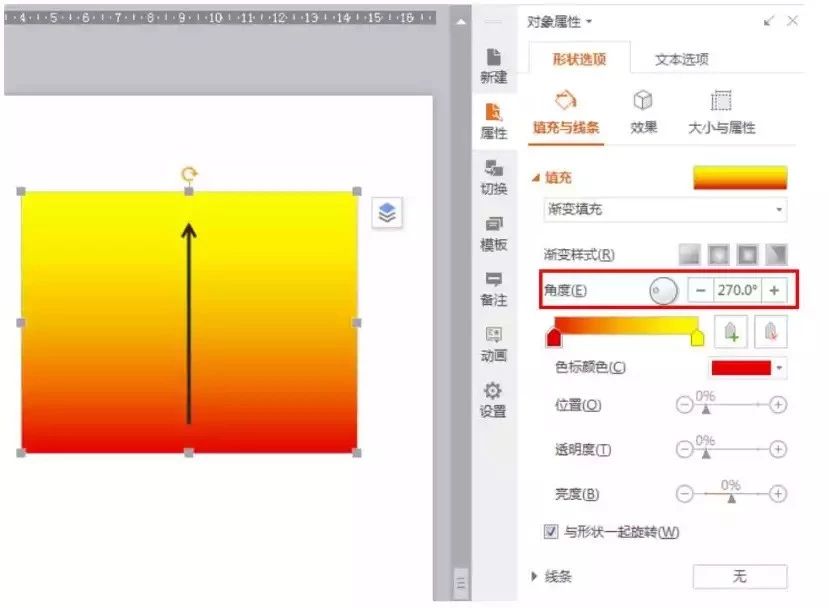The height and width of the screenshot is (608, 829).
Task: Click the panel collapse arrow icon
Action: click(x=769, y=21)
